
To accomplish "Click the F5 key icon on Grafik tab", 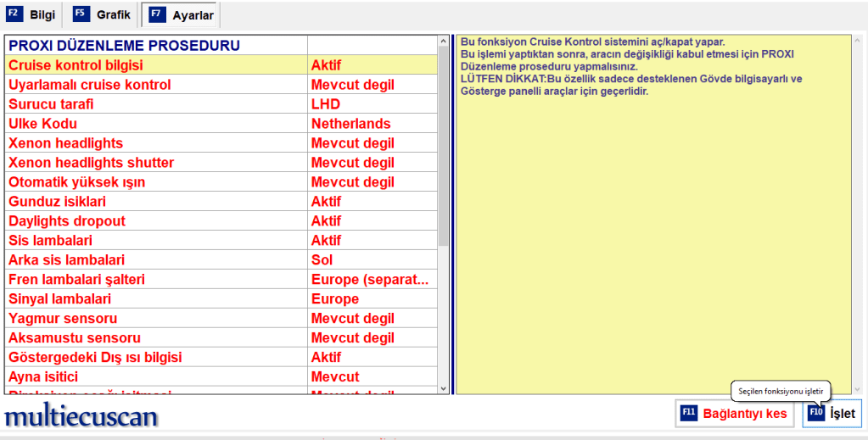I will [x=80, y=14].
